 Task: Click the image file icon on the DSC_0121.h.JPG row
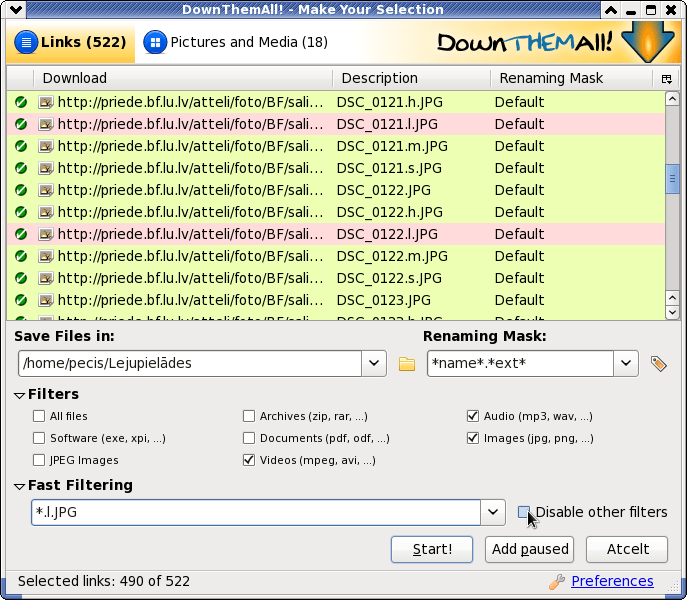[x=46, y=102]
